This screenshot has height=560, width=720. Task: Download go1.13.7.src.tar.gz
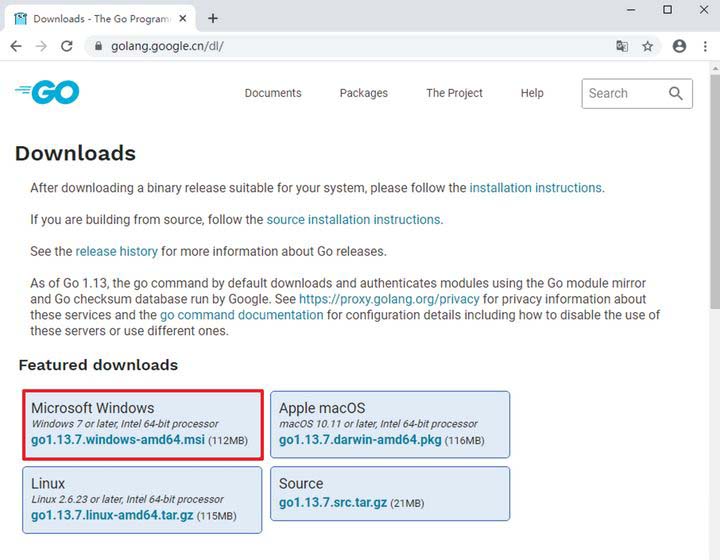[333, 503]
